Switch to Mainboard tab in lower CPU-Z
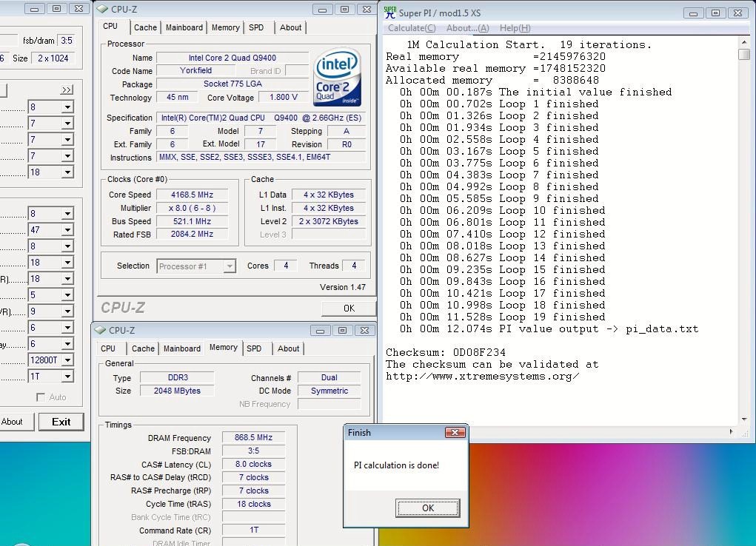Screen dimensions: 756x546 pyautogui.click(x=181, y=348)
